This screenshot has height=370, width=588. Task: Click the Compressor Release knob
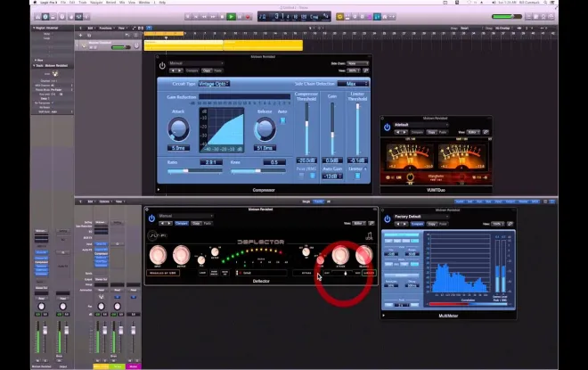(265, 128)
